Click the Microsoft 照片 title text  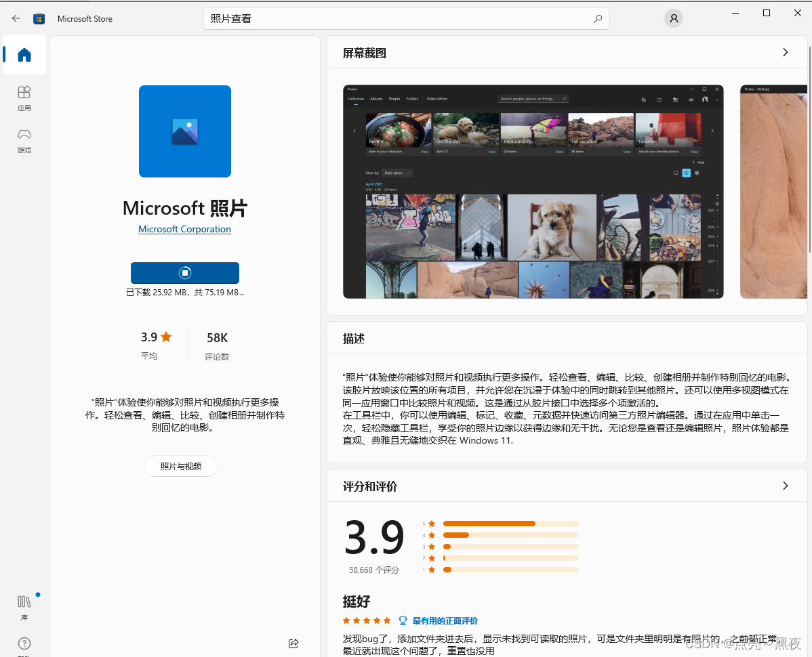[x=185, y=208]
